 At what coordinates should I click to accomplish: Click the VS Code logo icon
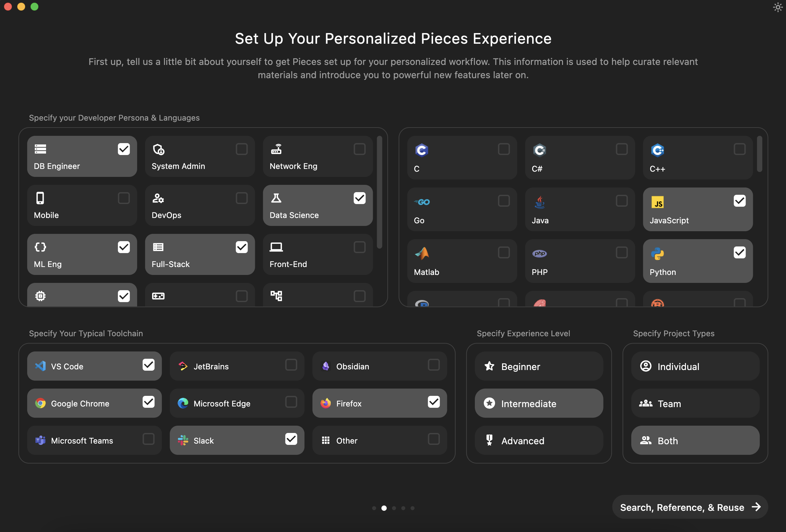(40, 366)
